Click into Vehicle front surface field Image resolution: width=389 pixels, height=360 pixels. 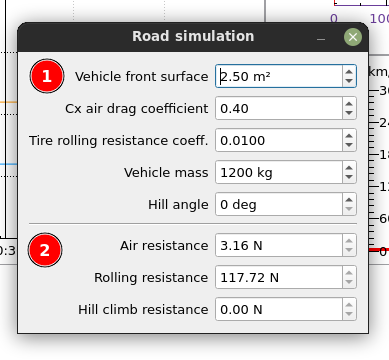point(279,76)
